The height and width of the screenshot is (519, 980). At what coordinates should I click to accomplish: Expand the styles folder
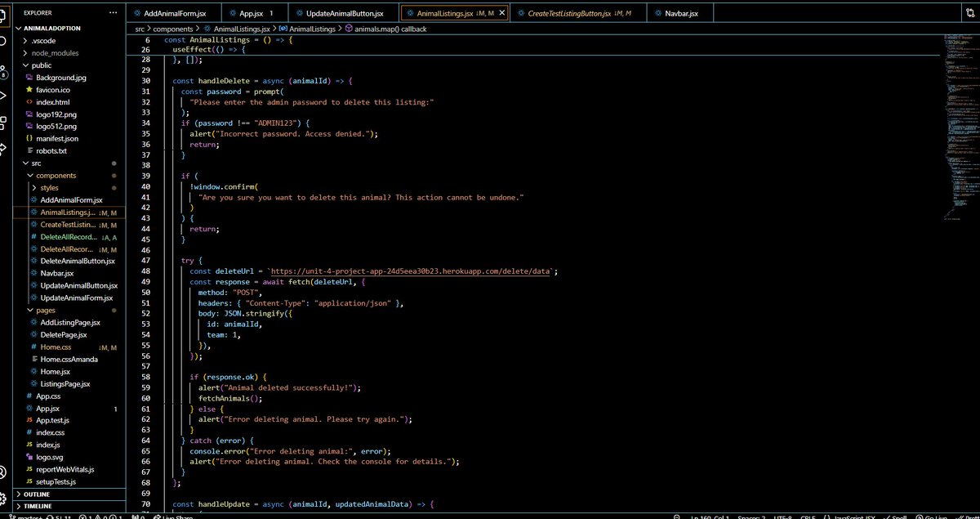tap(33, 188)
